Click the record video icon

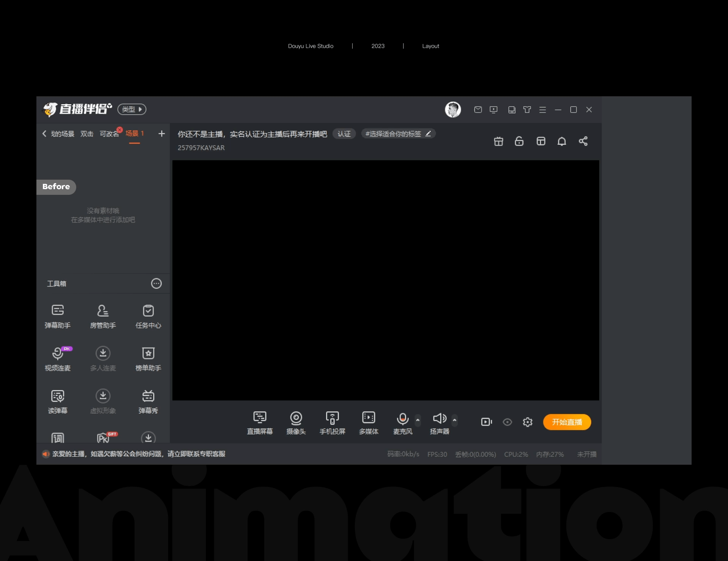click(x=486, y=422)
